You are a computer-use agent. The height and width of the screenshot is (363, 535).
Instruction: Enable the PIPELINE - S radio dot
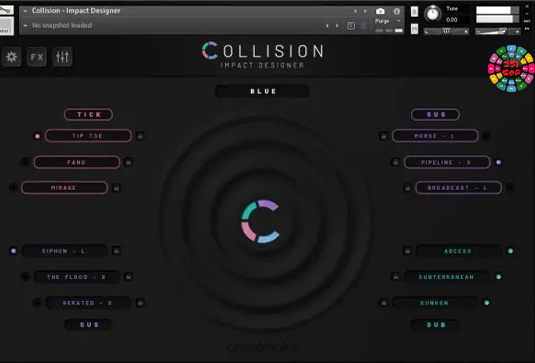coord(498,162)
